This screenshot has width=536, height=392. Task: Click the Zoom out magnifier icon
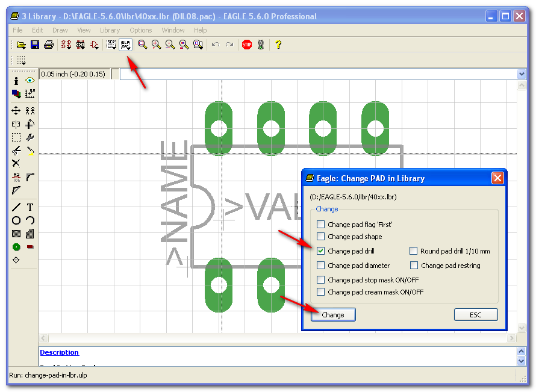click(x=170, y=45)
